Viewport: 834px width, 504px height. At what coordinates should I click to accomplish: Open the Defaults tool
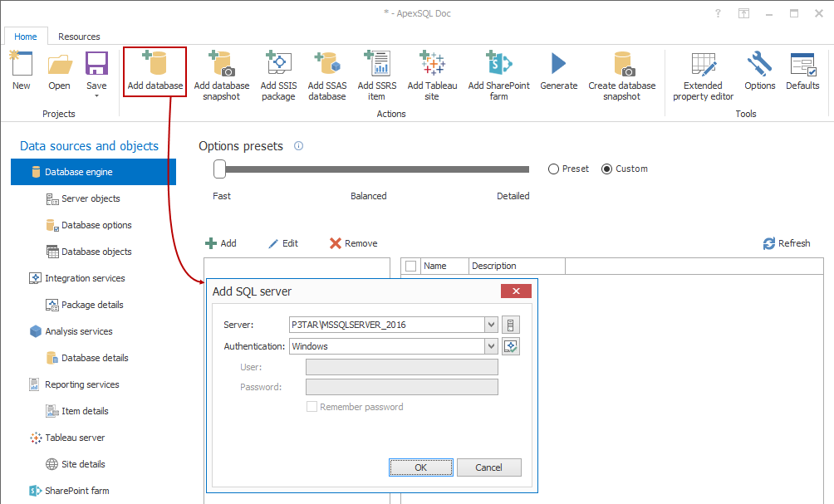click(x=802, y=71)
